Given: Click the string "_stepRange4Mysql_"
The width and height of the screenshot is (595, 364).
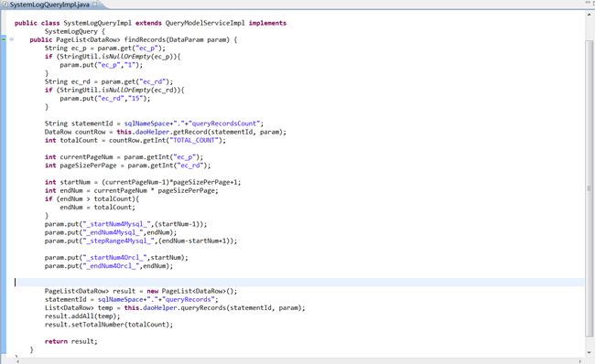Looking at the screenshot, I should pos(118,241).
